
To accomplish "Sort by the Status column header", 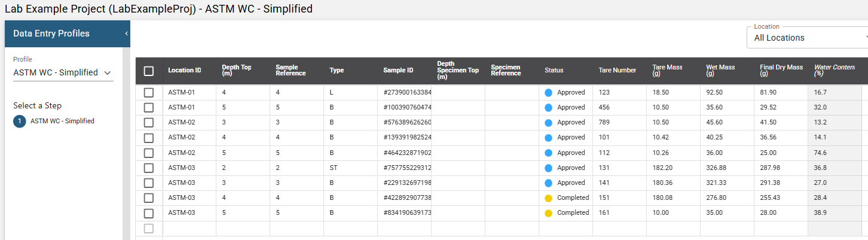I will coord(554,71).
